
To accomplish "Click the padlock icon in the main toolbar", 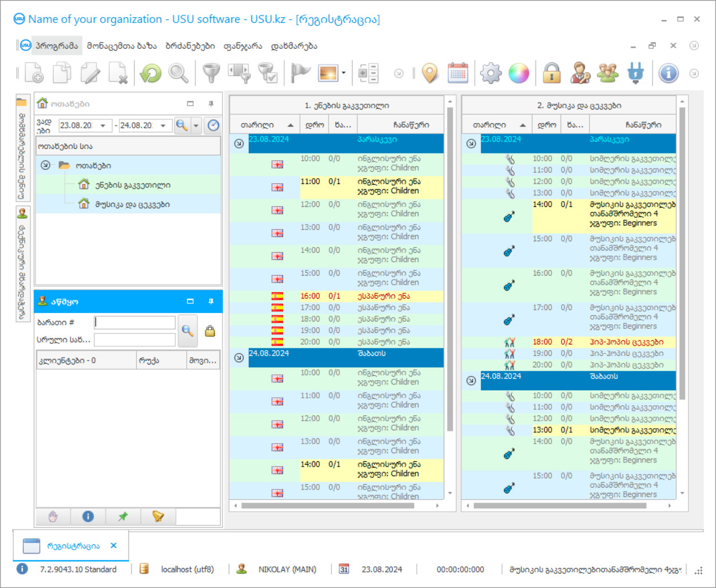I will click(x=551, y=73).
